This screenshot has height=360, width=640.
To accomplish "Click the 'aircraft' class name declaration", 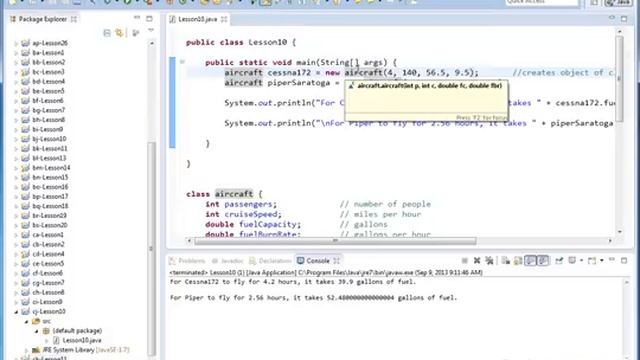I will pyautogui.click(x=234, y=194).
